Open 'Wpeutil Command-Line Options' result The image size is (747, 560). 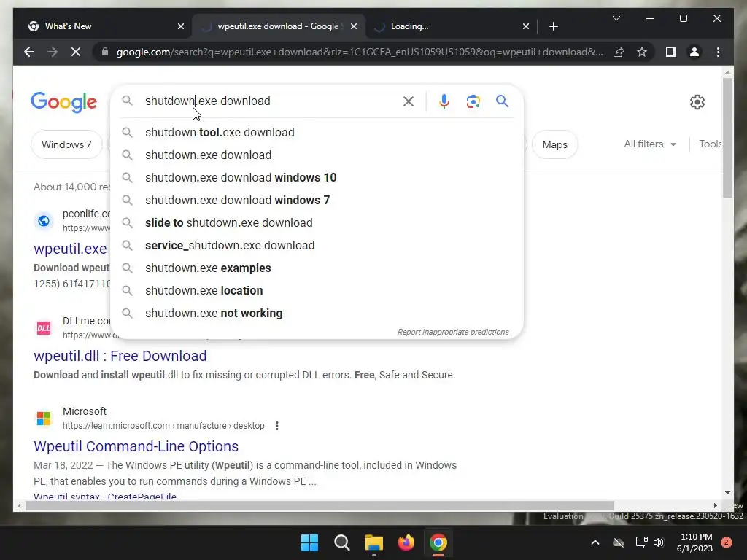136,446
